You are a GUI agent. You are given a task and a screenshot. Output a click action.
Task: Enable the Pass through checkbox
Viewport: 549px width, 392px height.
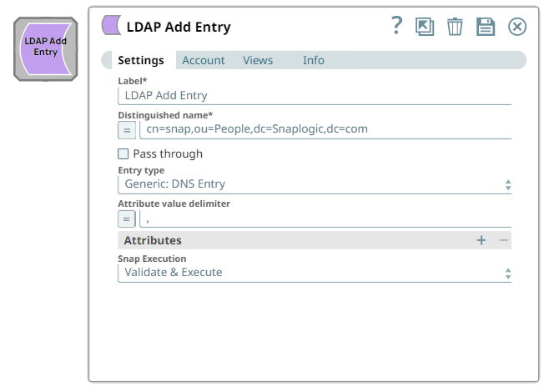tap(123, 154)
